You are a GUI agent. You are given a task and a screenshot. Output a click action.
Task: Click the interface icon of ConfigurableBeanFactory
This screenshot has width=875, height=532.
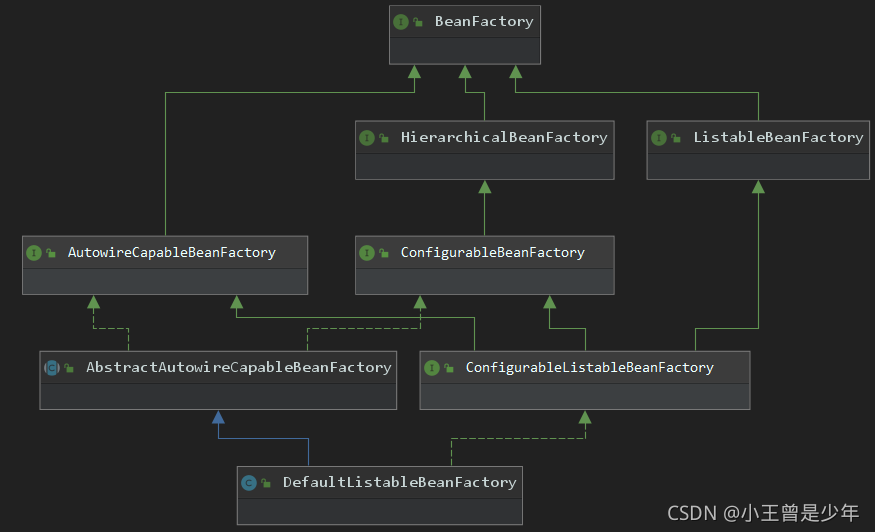click(x=367, y=253)
